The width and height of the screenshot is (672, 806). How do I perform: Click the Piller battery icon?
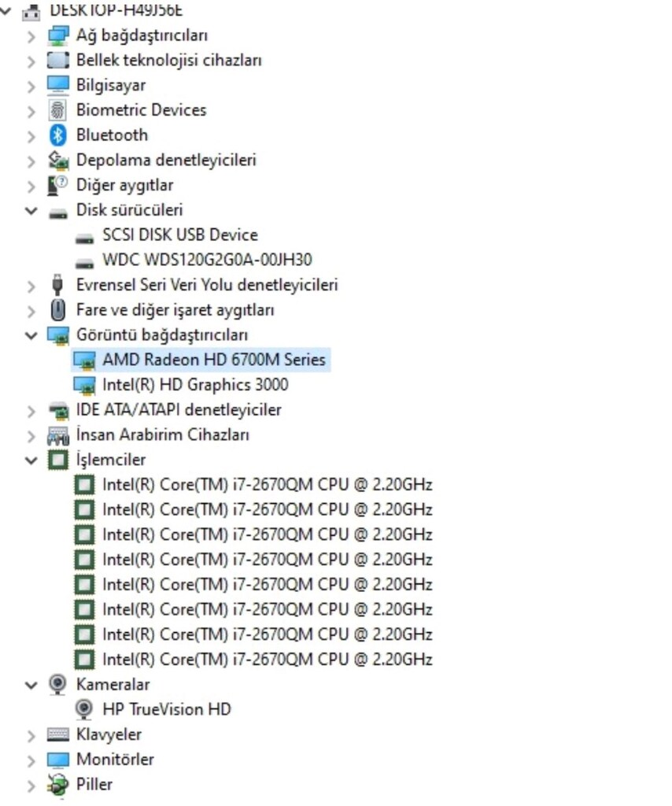coord(57,785)
